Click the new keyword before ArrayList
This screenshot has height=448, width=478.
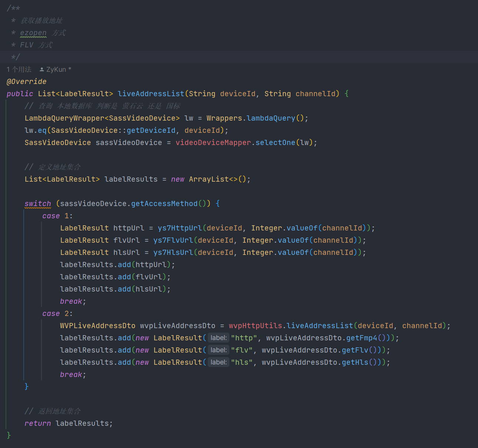pos(178,179)
